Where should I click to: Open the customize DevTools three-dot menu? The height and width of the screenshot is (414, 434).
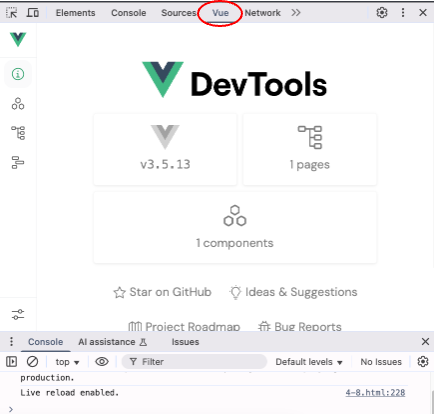[x=403, y=13]
